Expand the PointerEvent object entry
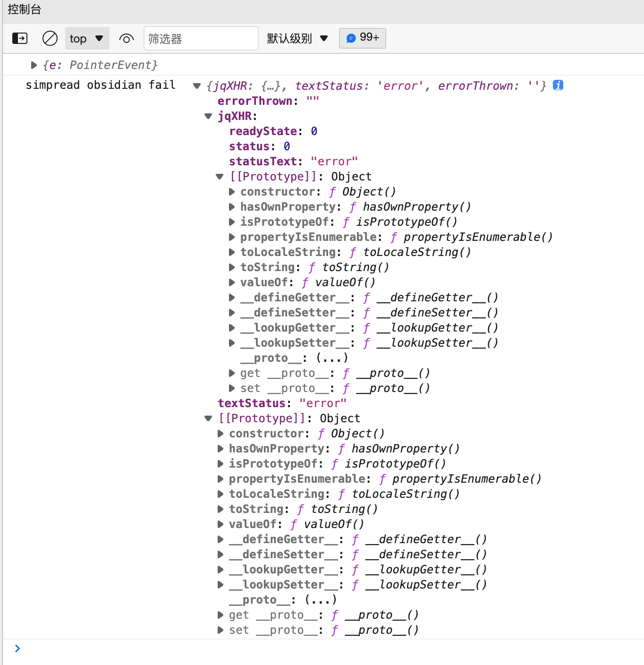This screenshot has height=665, width=644. [x=34, y=65]
